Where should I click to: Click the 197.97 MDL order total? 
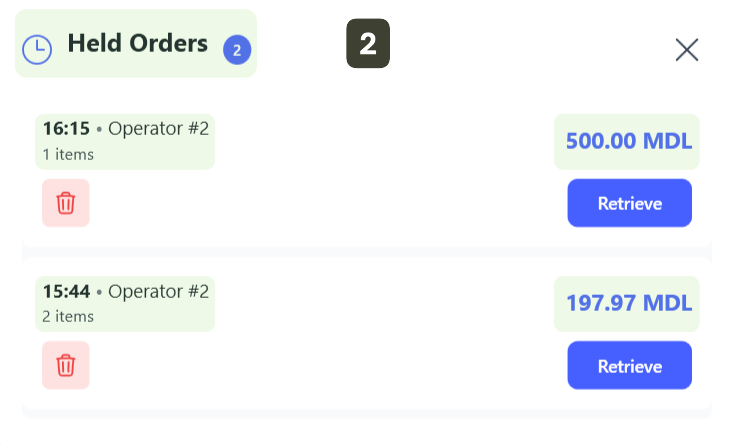click(x=627, y=303)
